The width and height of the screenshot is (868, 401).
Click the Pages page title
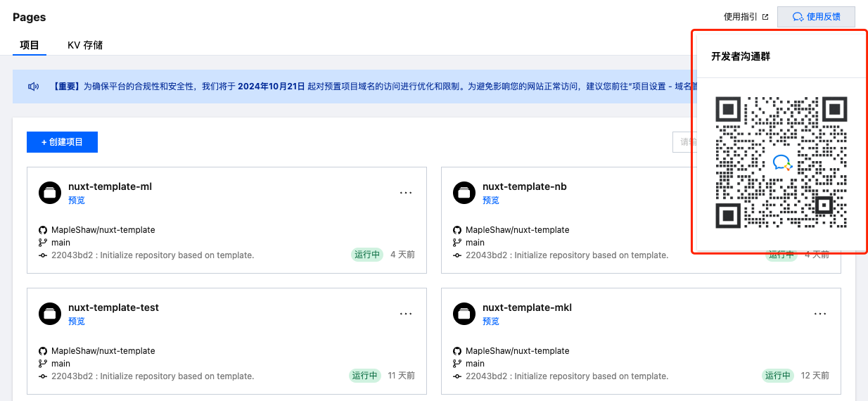coord(30,17)
